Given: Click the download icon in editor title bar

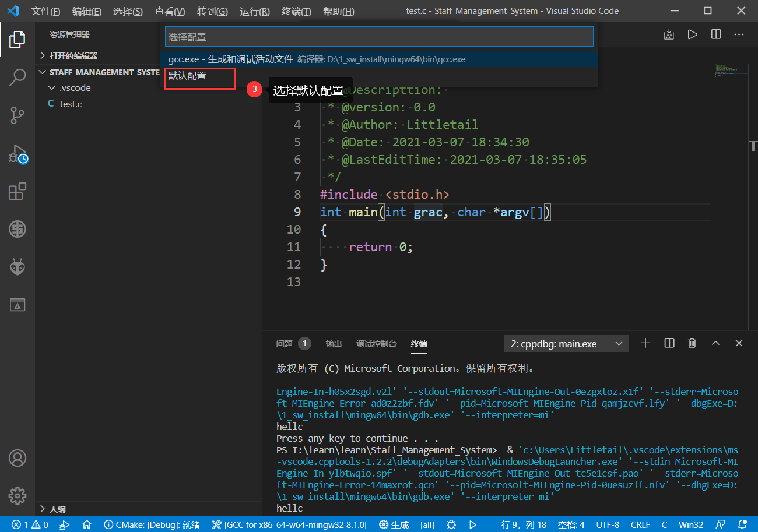Looking at the screenshot, I should point(669,35).
